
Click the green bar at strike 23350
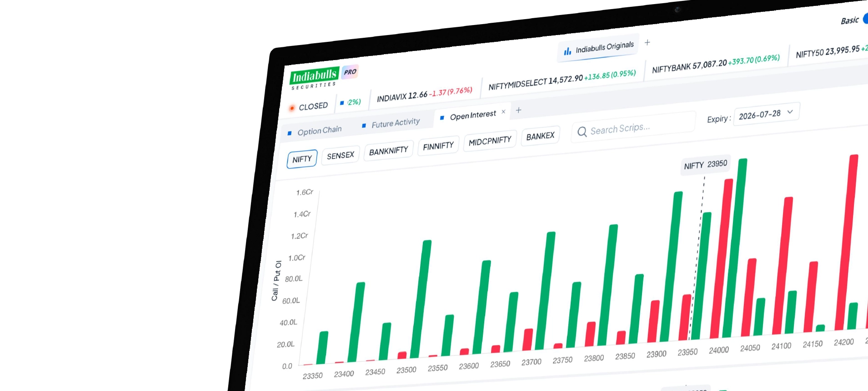tap(322, 347)
